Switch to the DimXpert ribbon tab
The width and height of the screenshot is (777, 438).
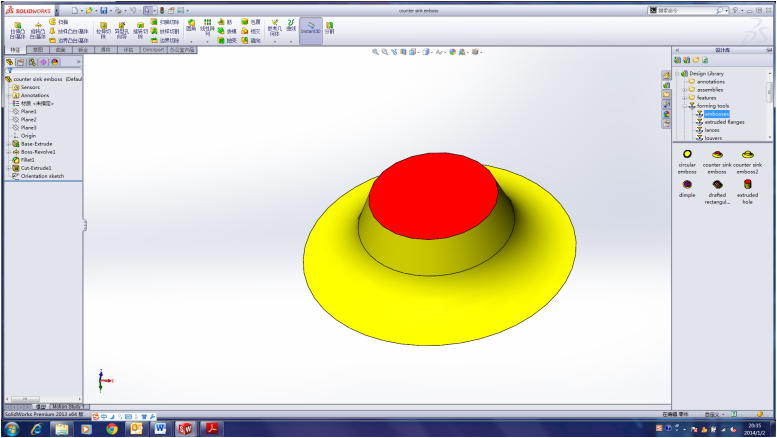point(154,50)
